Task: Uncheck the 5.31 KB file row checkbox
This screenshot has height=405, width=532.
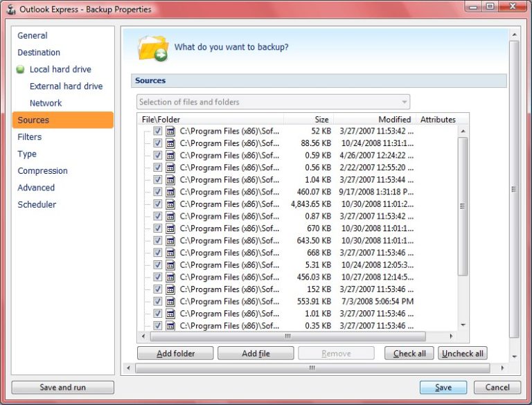Action: point(157,265)
